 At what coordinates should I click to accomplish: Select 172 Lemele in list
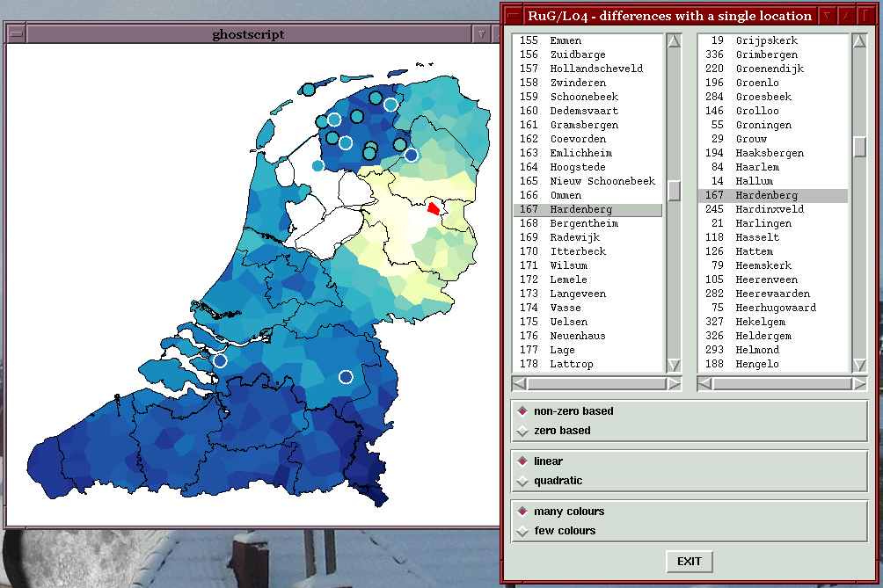coord(587,279)
